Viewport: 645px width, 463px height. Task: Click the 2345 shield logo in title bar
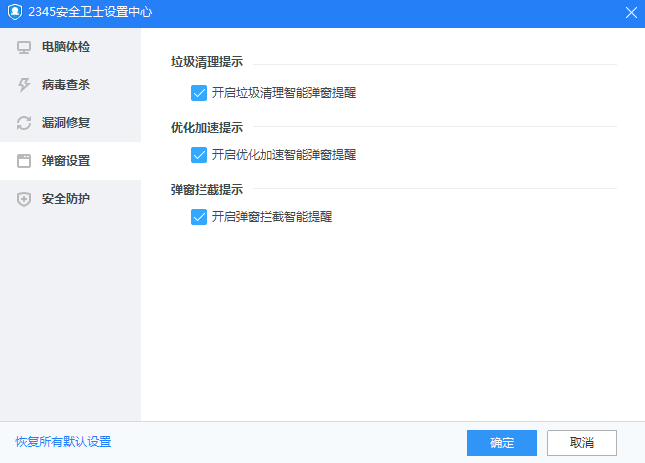tap(15, 12)
